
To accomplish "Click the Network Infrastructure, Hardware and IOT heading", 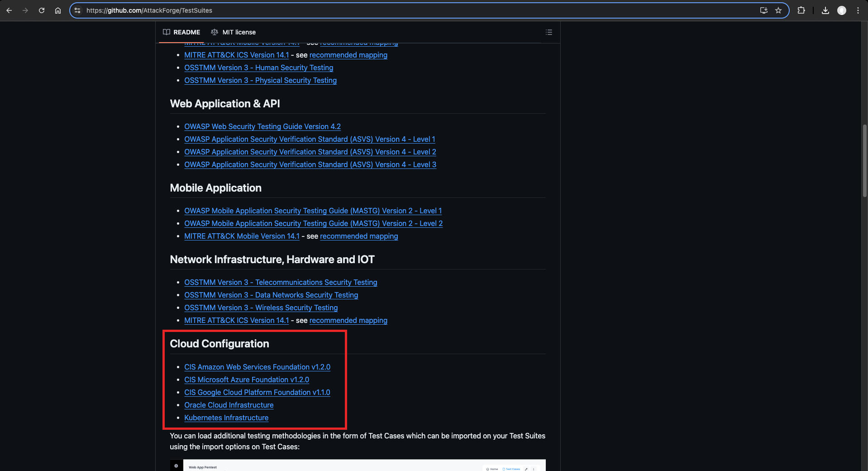I will point(272,260).
